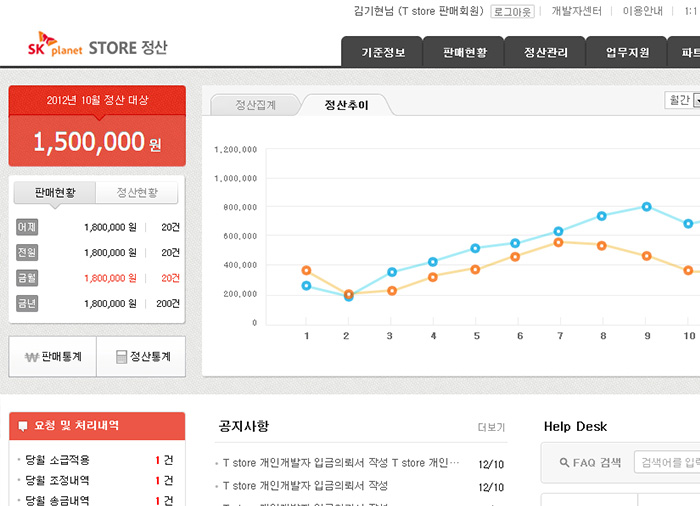Open the 업무지원 menu
The image size is (700, 506).
point(627,52)
